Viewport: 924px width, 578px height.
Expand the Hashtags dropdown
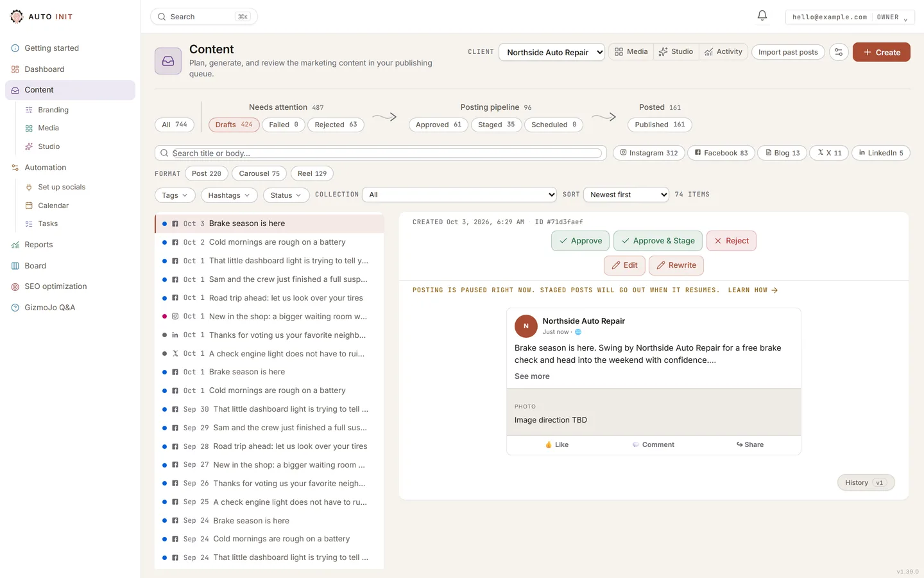(229, 195)
